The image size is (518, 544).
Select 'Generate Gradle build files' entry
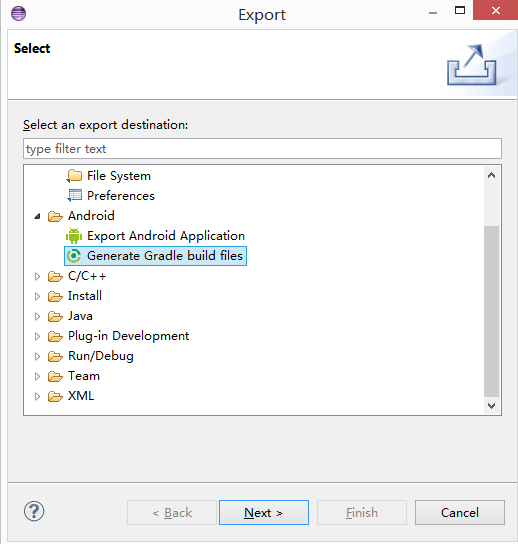point(165,256)
